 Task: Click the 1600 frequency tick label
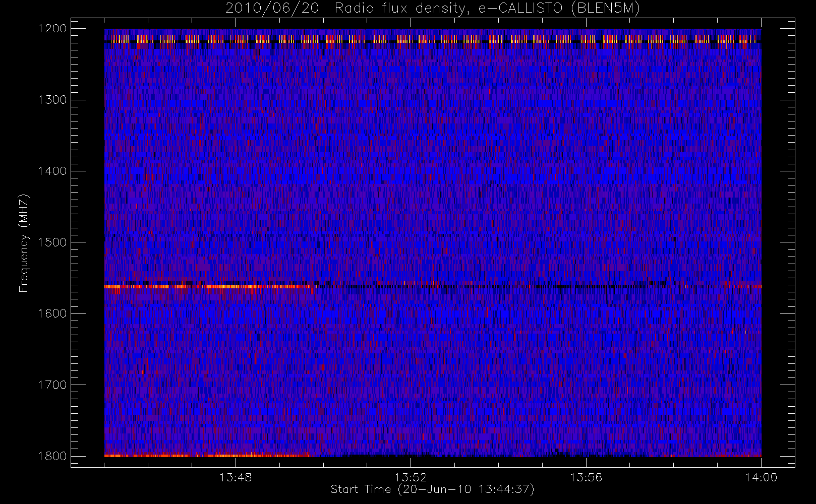(x=52, y=313)
